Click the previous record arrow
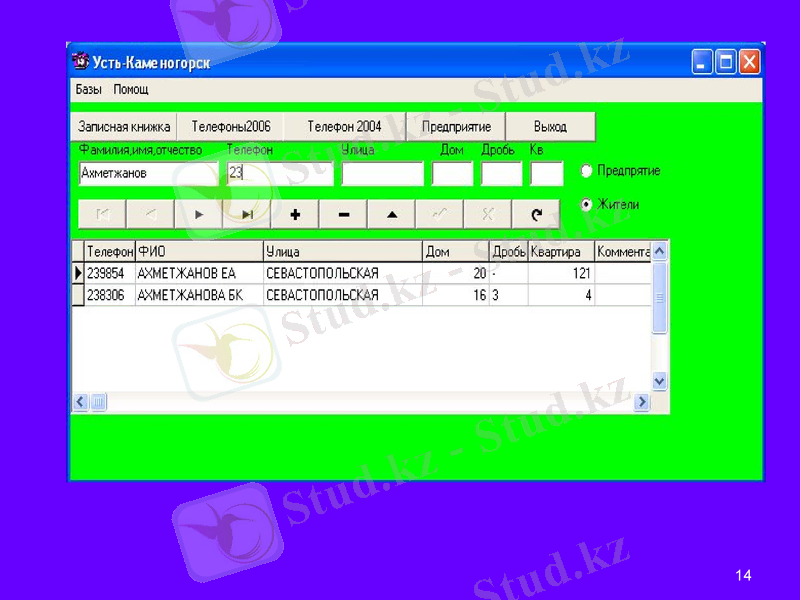Screen dimensions: 800x600 click(150, 214)
